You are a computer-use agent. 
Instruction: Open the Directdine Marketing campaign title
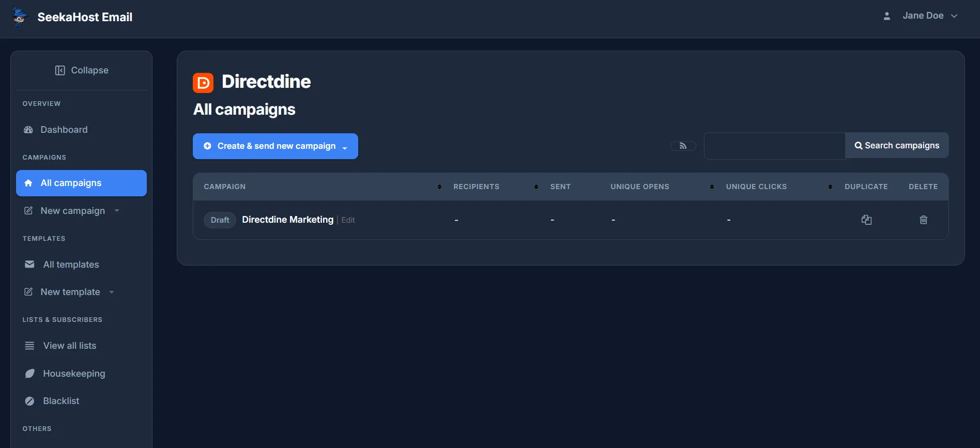click(288, 220)
